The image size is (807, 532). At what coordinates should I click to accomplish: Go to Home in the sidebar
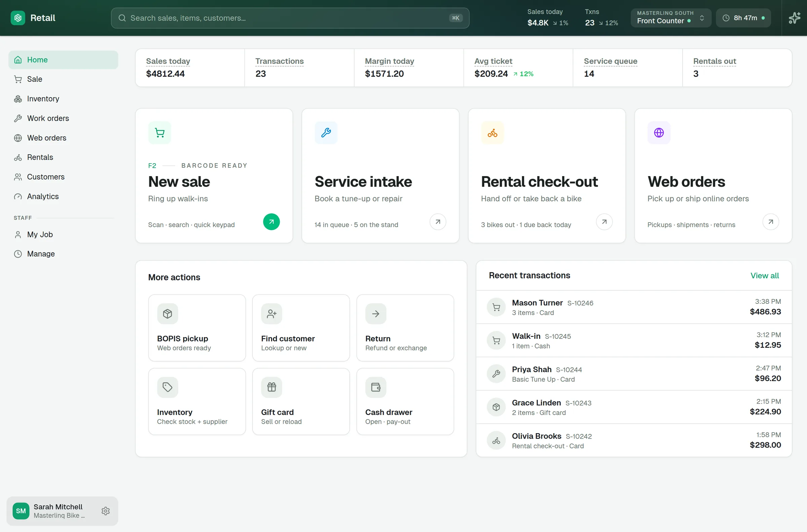63,60
